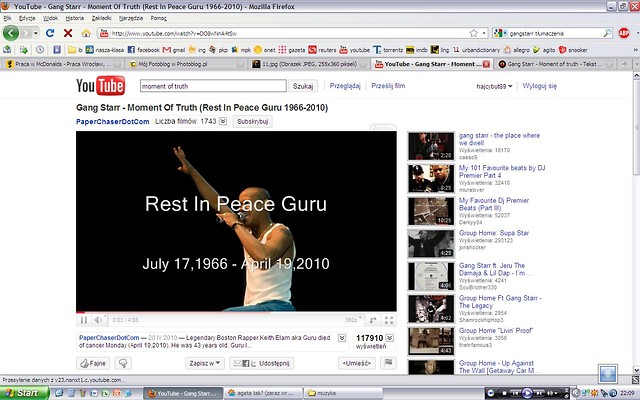The height and width of the screenshot is (400, 640).
Task: Switch video to fullscreen mode
Action: [x=389, y=320]
